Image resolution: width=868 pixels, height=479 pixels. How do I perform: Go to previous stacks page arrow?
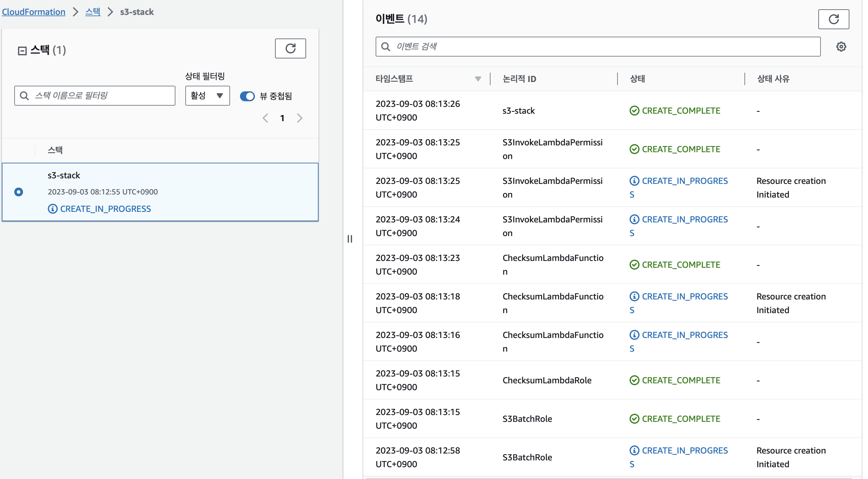click(265, 118)
